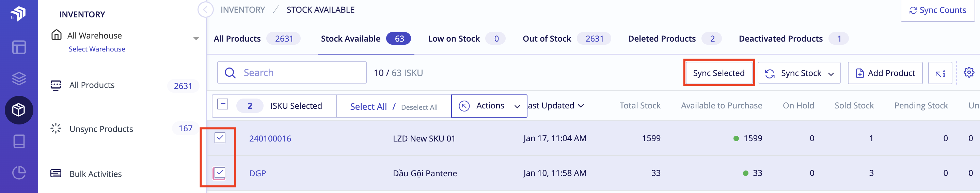
Task: Uncheck the checkbox for the DGP row
Action: (x=220, y=173)
